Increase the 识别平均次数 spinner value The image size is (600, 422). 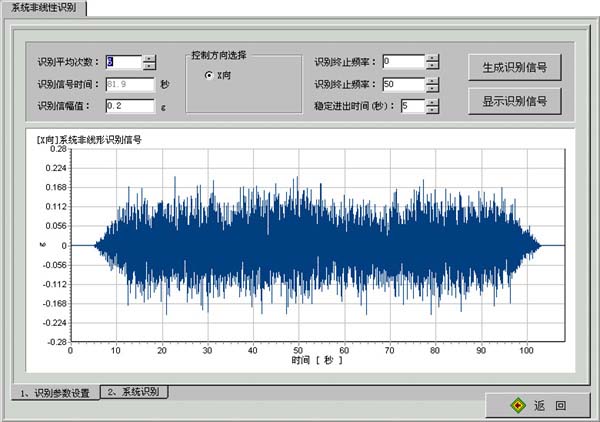149,57
